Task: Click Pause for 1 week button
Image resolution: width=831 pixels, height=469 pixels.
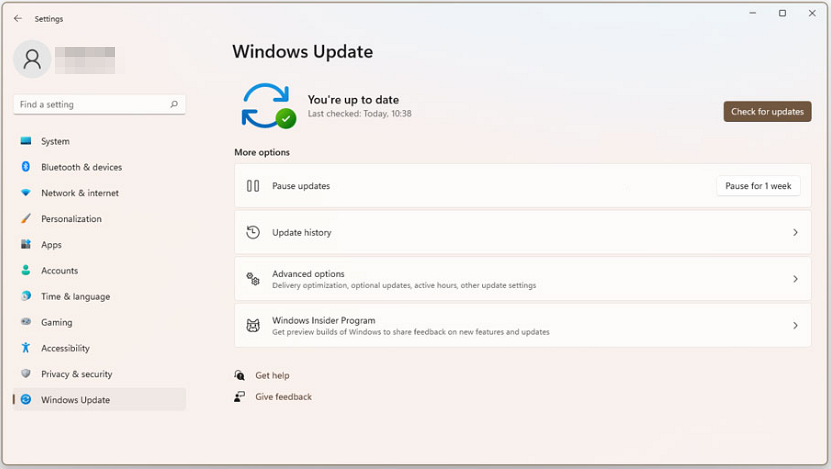Action: (758, 186)
